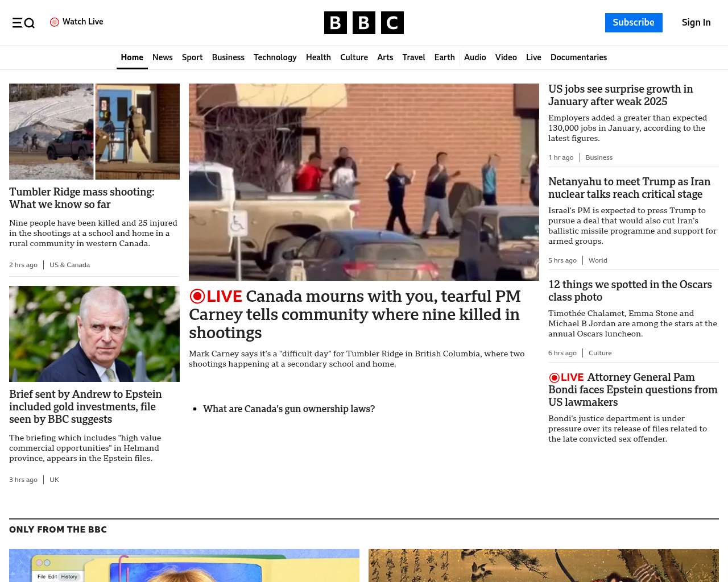Open the illustrated browser-window story image
The height and width of the screenshot is (582, 728).
click(x=184, y=566)
